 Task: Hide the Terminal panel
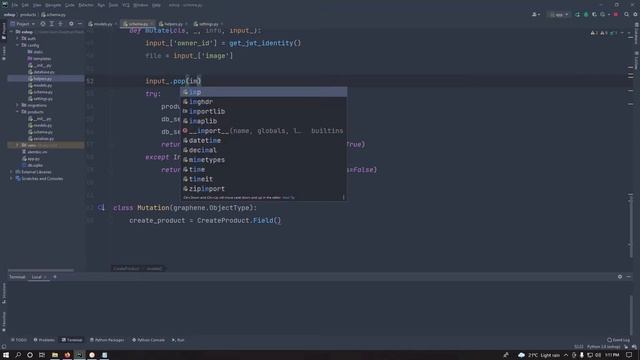629,277
